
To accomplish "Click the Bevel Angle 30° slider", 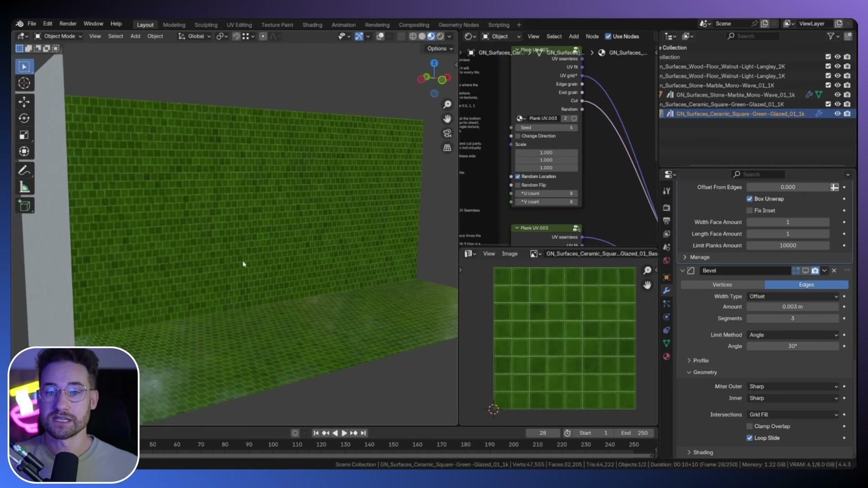I will [793, 346].
